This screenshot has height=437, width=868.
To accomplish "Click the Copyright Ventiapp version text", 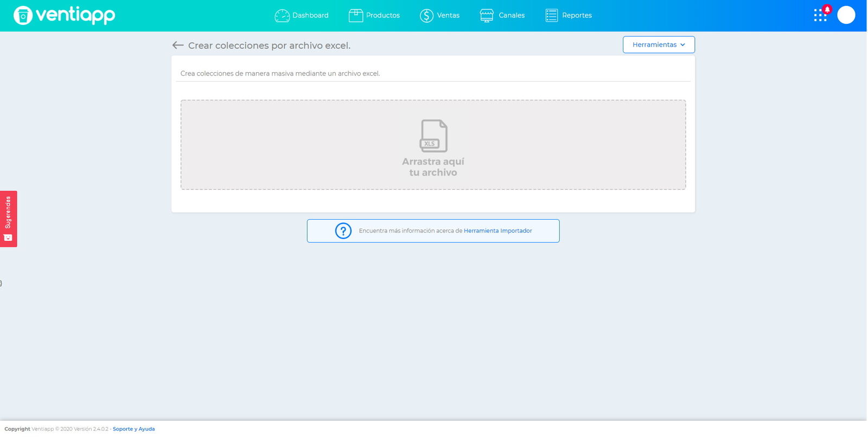I will click(x=56, y=429).
